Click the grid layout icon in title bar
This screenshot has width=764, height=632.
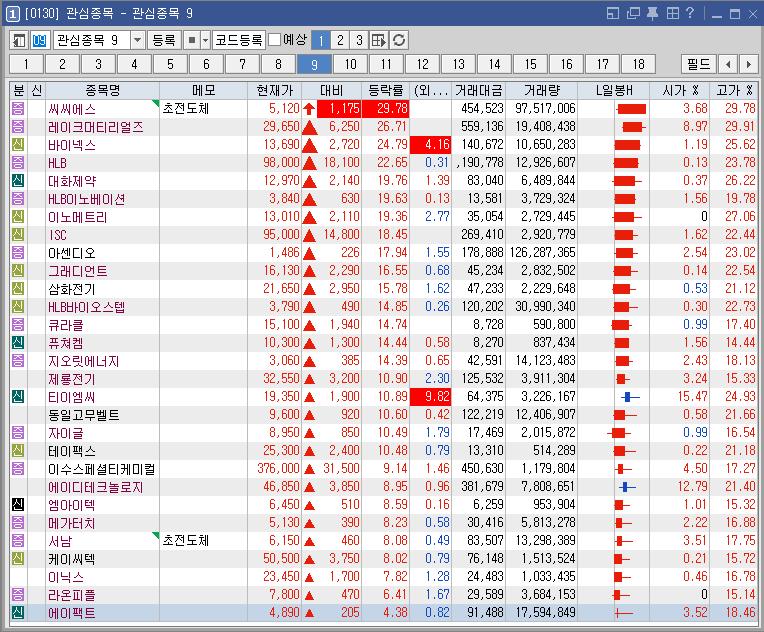(x=672, y=13)
